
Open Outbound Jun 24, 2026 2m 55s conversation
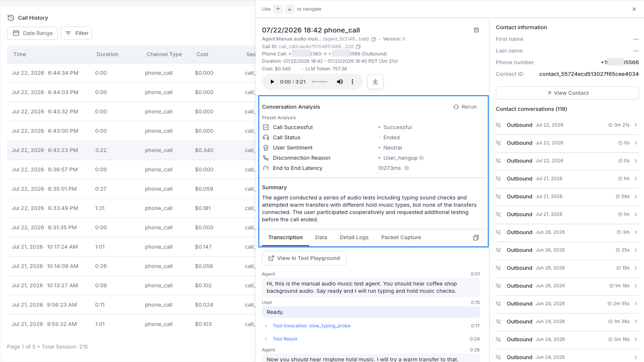[x=567, y=304]
